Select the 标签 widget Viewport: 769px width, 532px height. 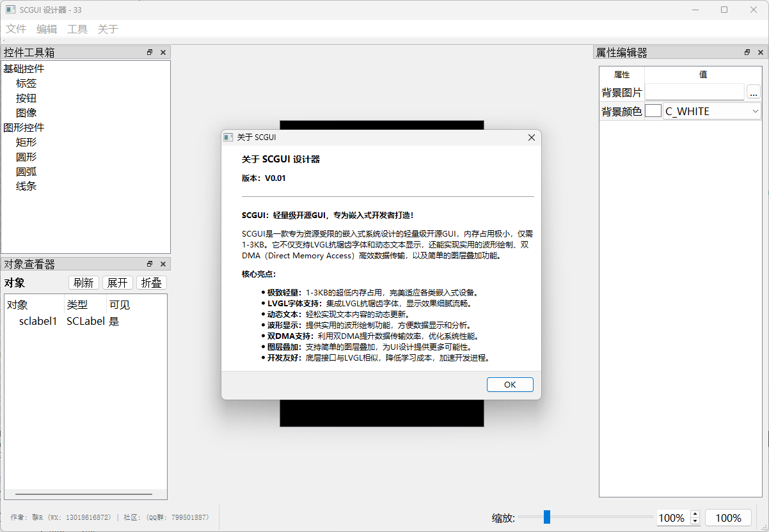(x=26, y=83)
